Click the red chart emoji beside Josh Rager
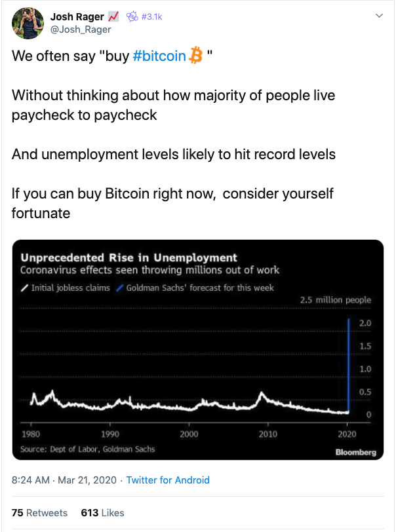Viewport: 396px width, 532px height. pyautogui.click(x=113, y=16)
